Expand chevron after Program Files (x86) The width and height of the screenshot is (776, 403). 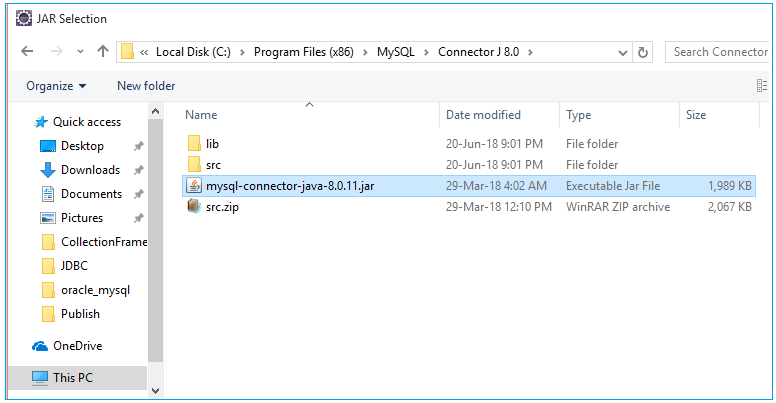pyautogui.click(x=365, y=52)
